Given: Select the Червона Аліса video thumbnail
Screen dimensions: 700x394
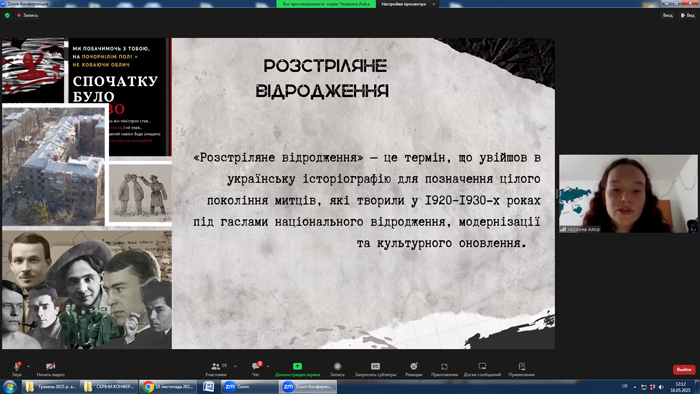Looking at the screenshot, I should coord(628,194).
